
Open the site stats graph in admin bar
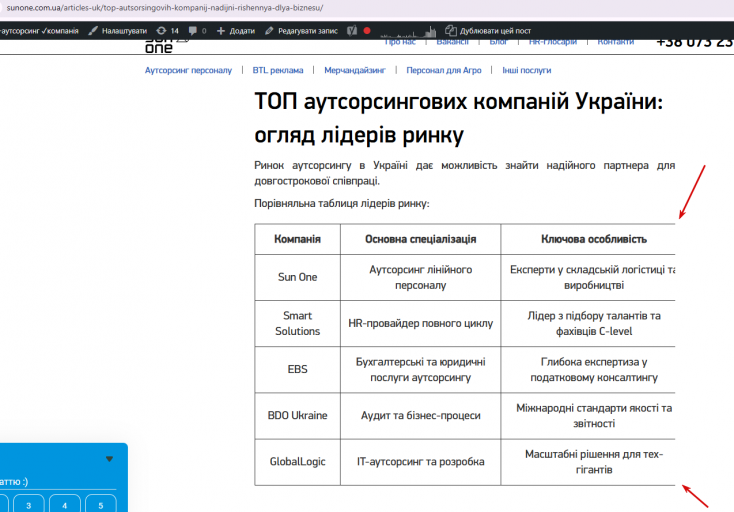(x=408, y=31)
